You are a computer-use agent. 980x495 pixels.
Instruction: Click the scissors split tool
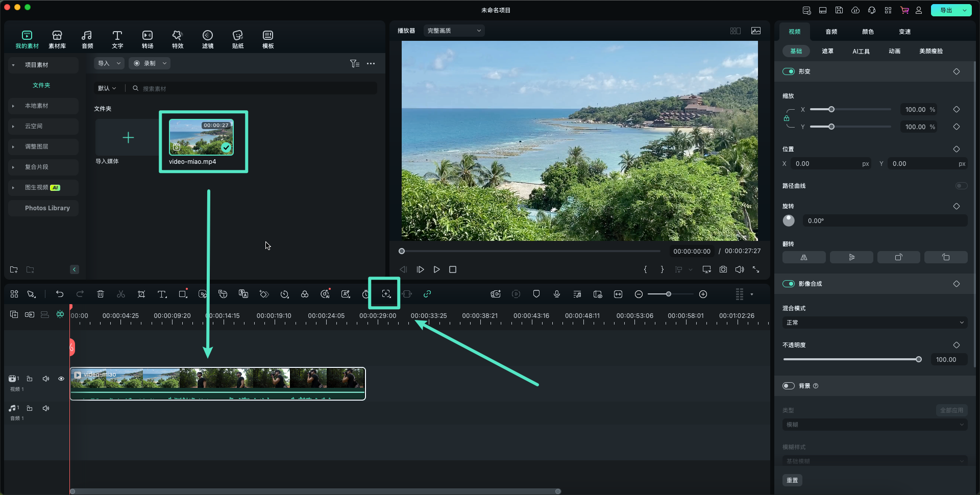pos(121,294)
